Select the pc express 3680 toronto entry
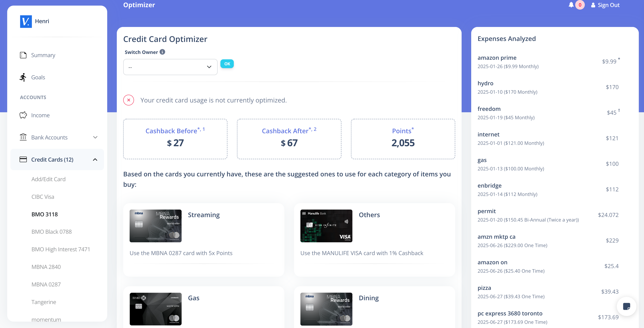Viewport: 644px width, 328px height. [x=548, y=318]
